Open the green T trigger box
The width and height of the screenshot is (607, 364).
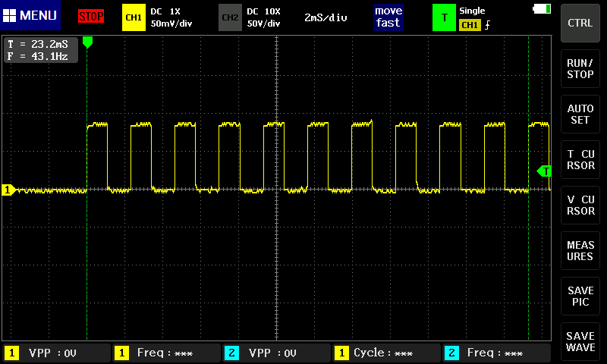tap(444, 17)
